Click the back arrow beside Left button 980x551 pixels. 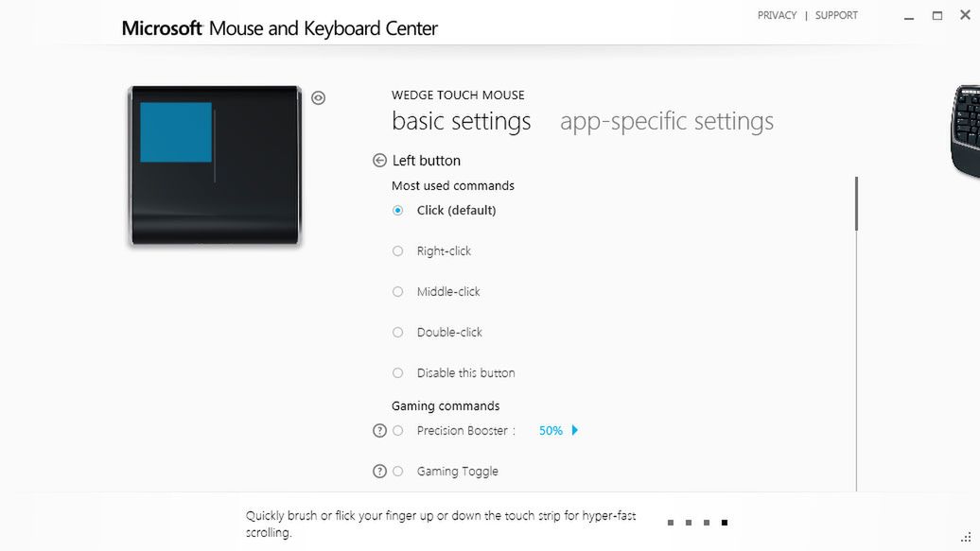click(x=380, y=161)
